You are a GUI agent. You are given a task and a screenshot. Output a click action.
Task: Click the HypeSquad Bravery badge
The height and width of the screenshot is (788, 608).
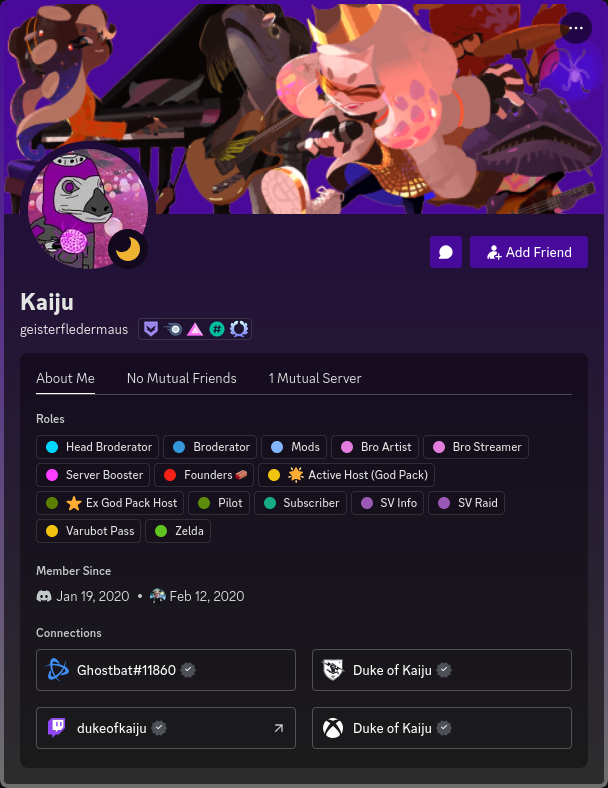point(151,329)
